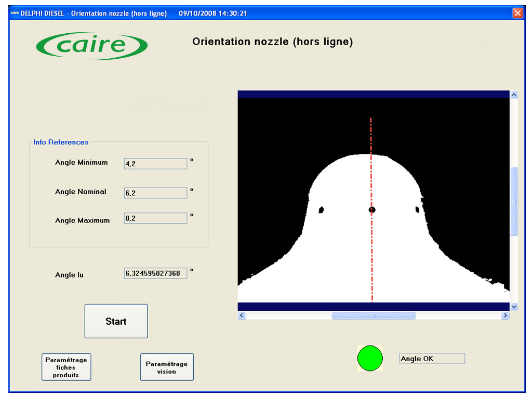Screen dimensions: 532x397
Task: Click the horizontal scrollbar thumb
Action: click(x=374, y=315)
